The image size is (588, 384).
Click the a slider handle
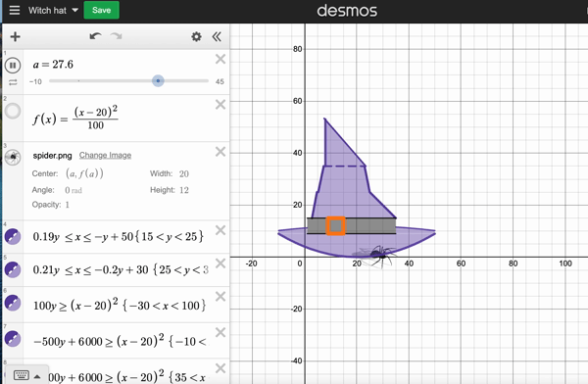point(158,80)
